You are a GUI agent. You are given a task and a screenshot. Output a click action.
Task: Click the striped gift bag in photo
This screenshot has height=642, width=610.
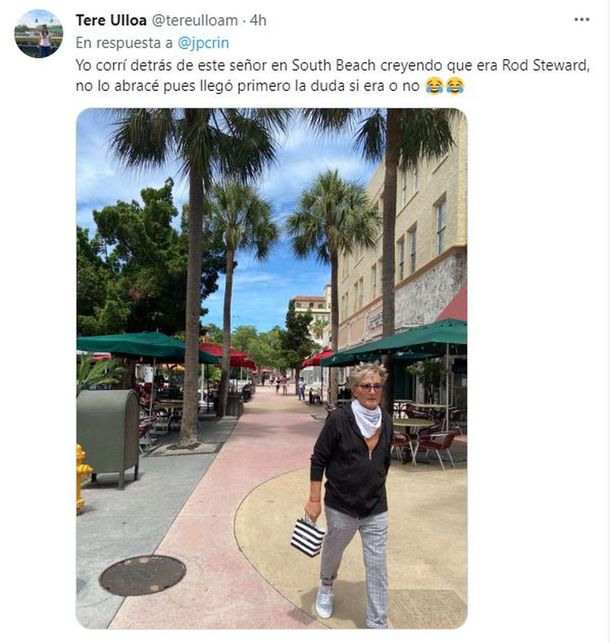coord(308,537)
